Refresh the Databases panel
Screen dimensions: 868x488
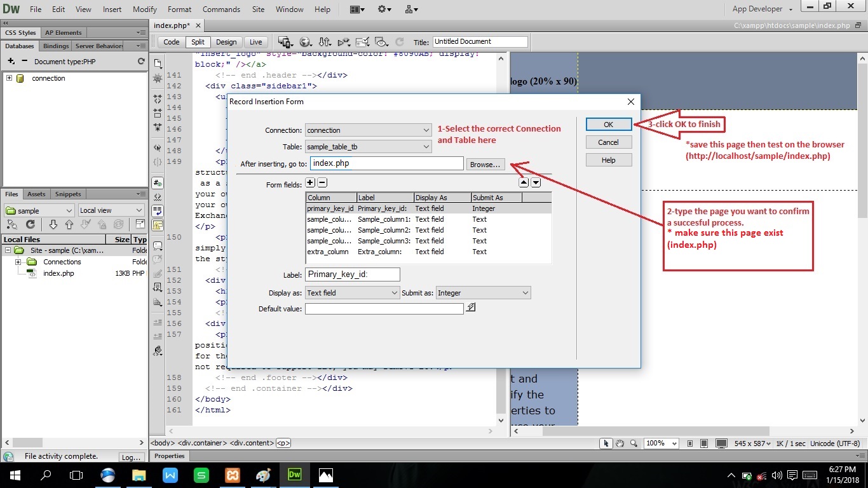[x=141, y=62]
